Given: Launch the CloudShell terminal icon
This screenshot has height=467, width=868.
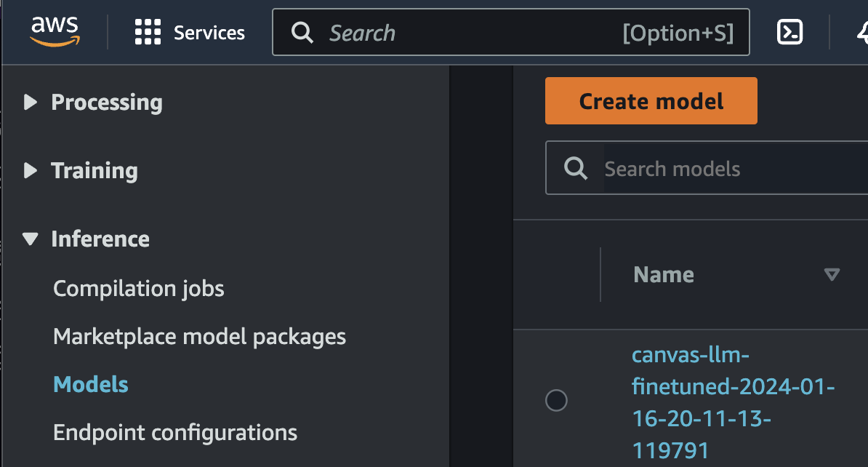Looking at the screenshot, I should [789, 32].
